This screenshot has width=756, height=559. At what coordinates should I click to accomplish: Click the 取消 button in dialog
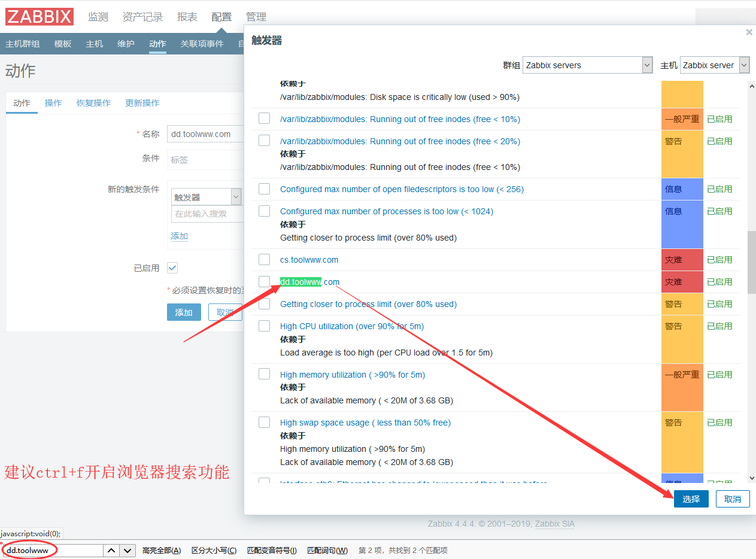(x=733, y=499)
